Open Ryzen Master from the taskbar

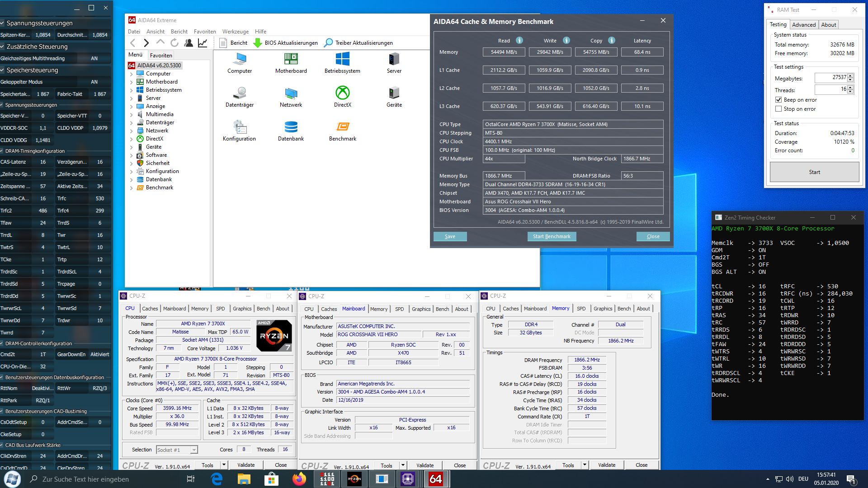[354, 479]
